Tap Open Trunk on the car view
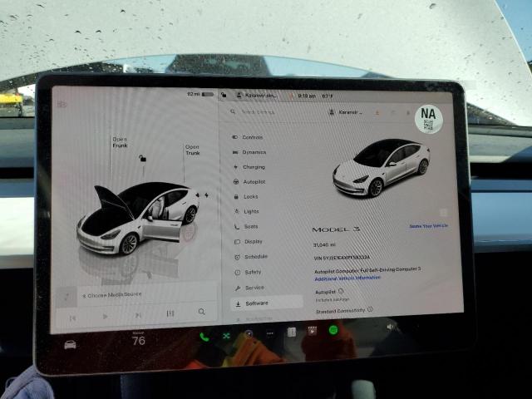The height and width of the screenshot is (399, 532). pos(192,150)
